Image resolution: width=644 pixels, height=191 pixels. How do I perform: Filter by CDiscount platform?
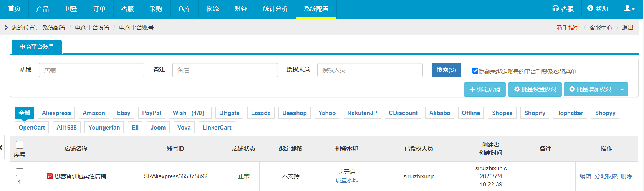403,113
